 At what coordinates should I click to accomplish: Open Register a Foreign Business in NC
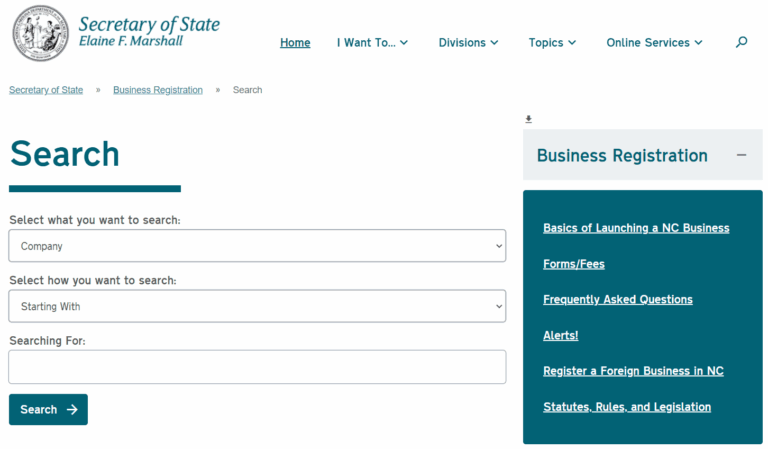(x=633, y=371)
